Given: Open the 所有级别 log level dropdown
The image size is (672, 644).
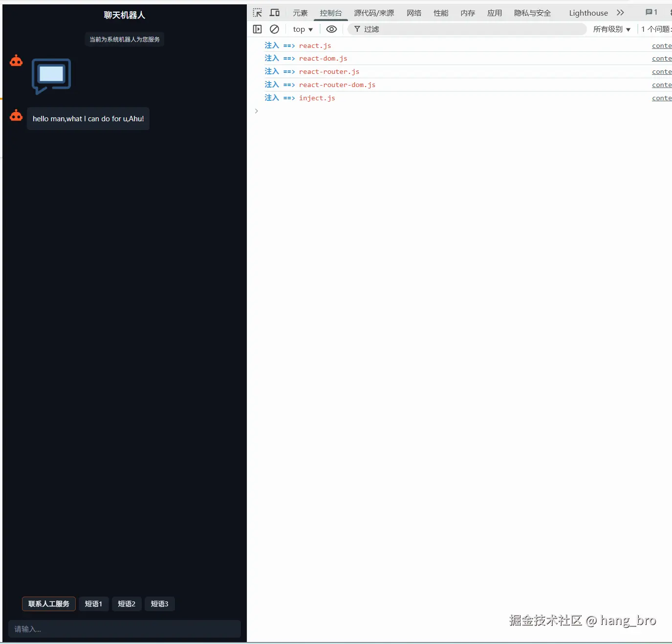Looking at the screenshot, I should coord(611,29).
